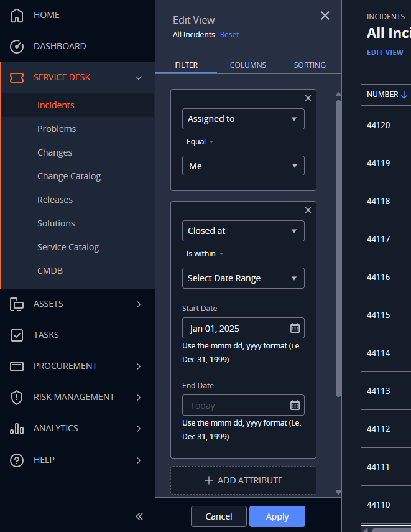This screenshot has height=532, width=411.
Task: Open incident 44120
Action: tap(378, 125)
